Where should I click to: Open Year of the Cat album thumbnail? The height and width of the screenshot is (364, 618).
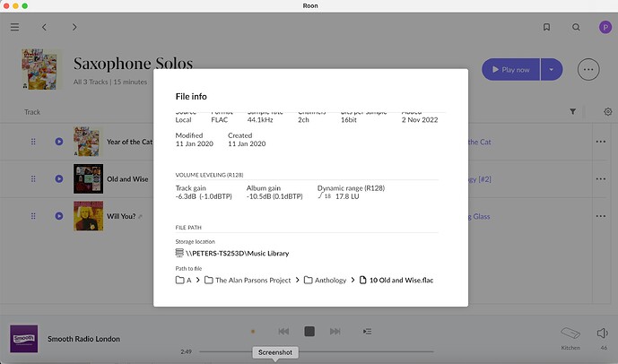88,142
